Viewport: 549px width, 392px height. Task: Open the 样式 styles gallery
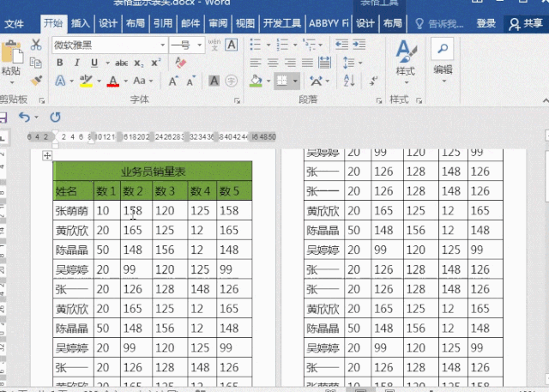coord(406,63)
